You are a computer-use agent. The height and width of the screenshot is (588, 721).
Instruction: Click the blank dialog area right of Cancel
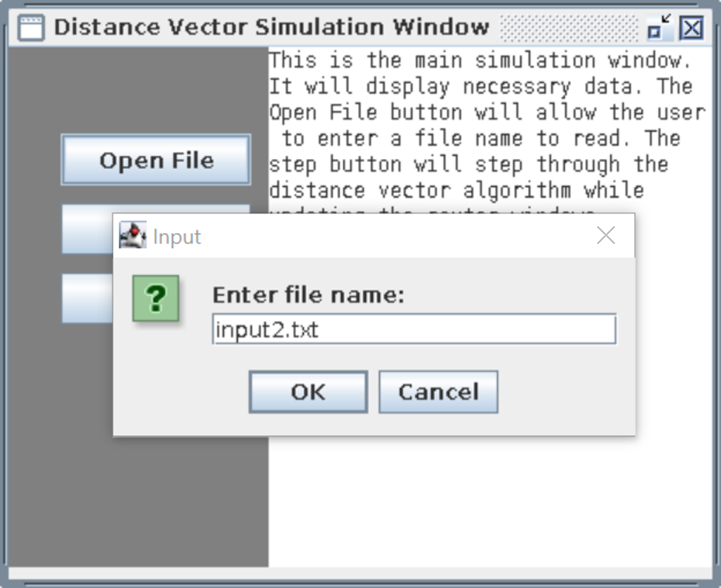(x=566, y=392)
